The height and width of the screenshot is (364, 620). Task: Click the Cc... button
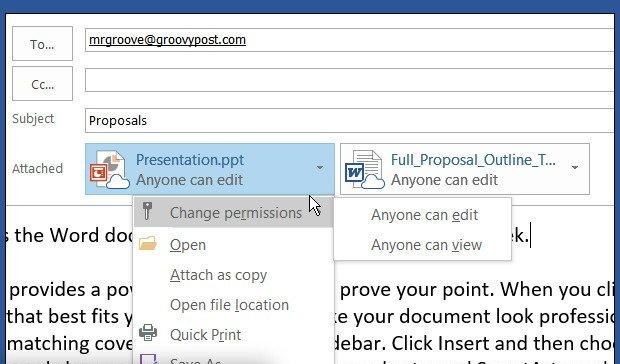point(42,83)
